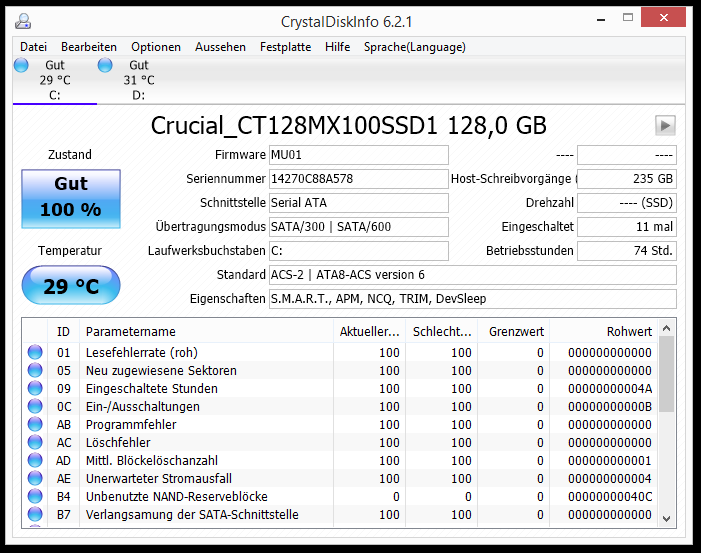The height and width of the screenshot is (553, 701).
Task: Click status orb of Unerwarteter Stromausfall row
Action: [x=35, y=478]
